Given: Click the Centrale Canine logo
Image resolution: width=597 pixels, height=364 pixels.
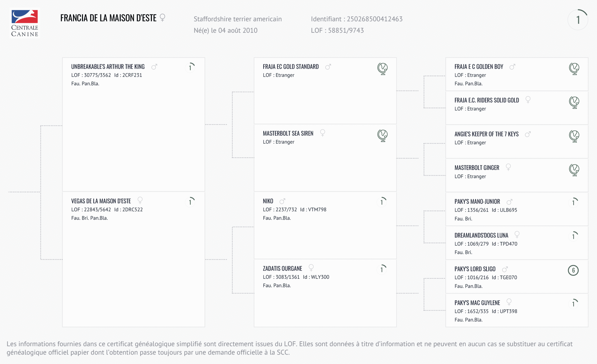Looking at the screenshot, I should pos(25,23).
